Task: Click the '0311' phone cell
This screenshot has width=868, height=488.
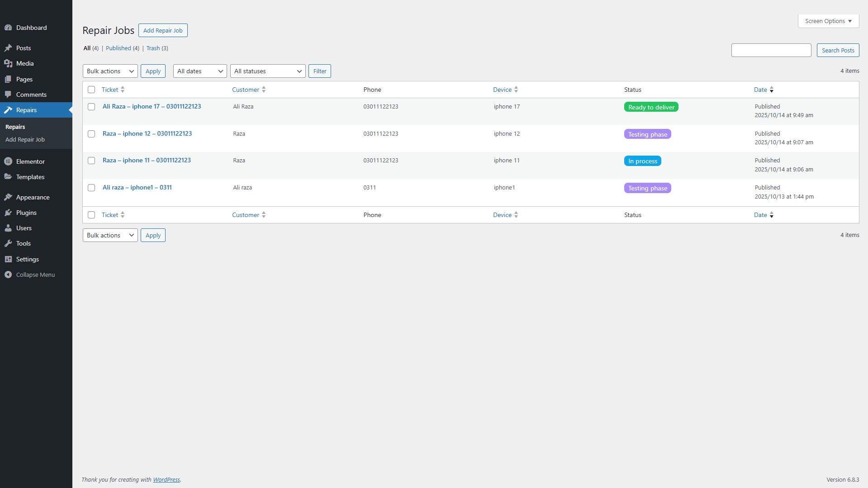Action: pyautogui.click(x=369, y=187)
